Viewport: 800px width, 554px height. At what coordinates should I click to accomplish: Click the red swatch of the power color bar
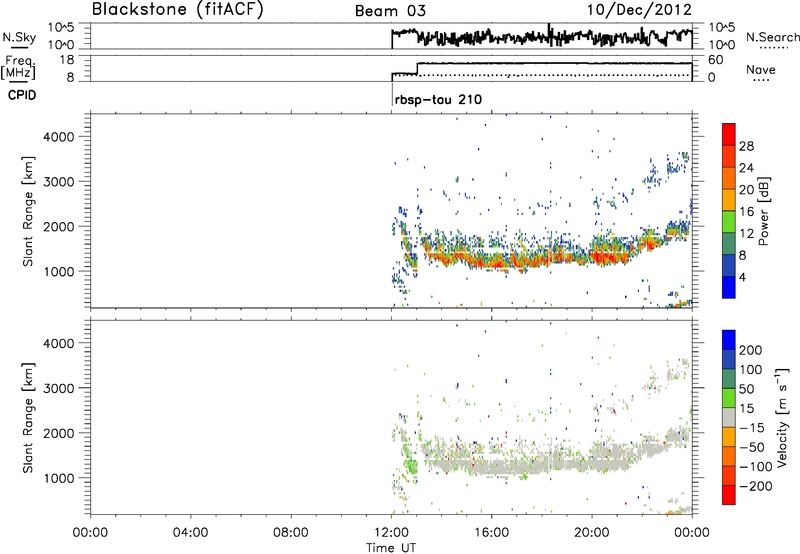point(729,134)
